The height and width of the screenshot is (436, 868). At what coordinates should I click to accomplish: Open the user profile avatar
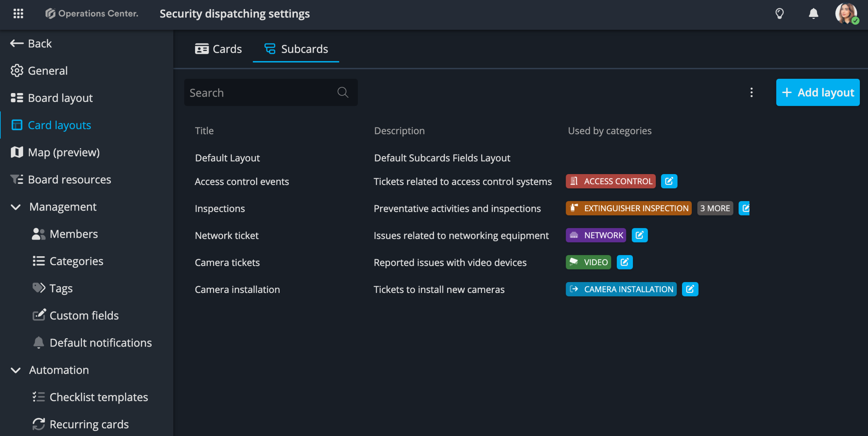tap(846, 14)
